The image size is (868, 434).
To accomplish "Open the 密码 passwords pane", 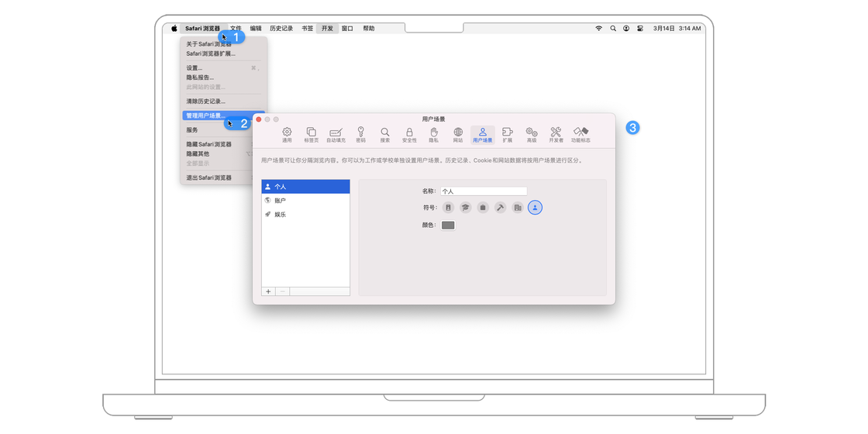I will coord(360,135).
